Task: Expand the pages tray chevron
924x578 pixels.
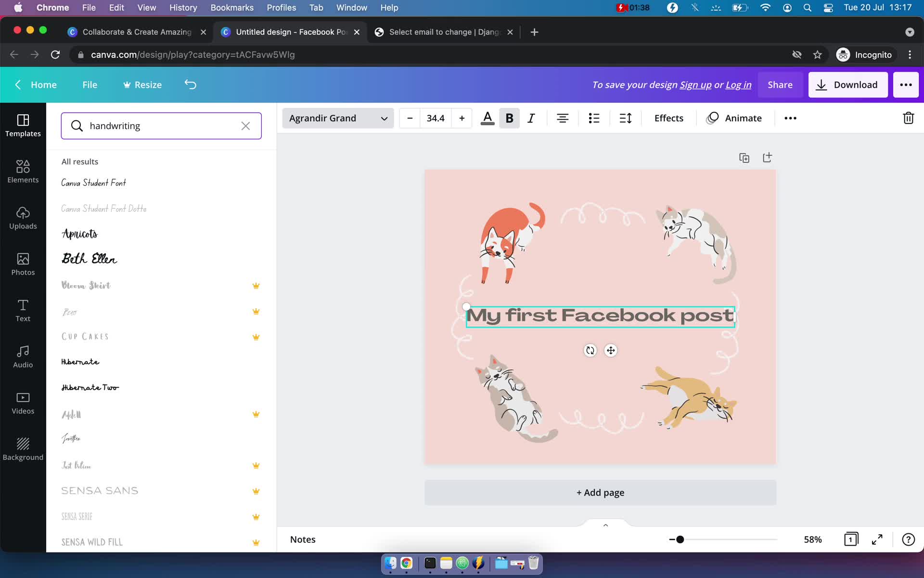Action: 605,525
